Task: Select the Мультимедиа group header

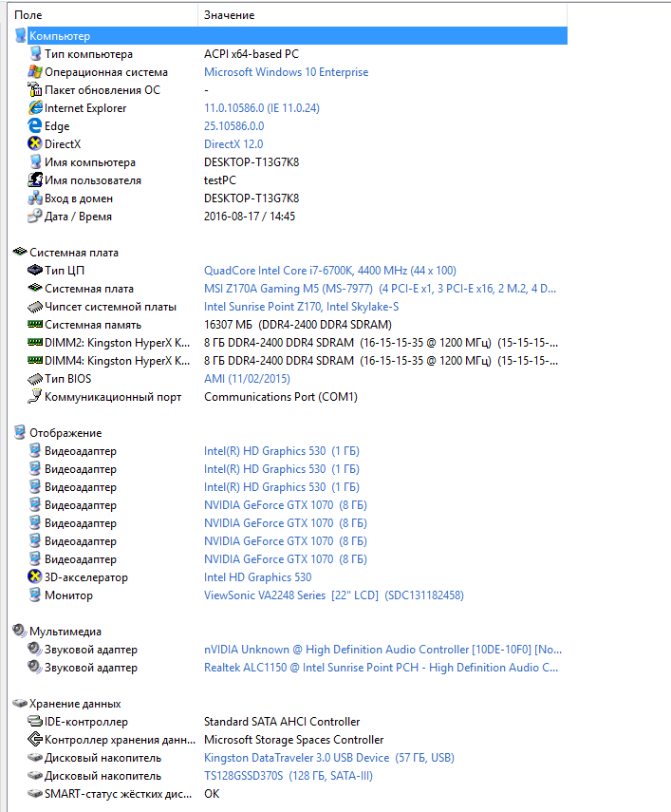Action: coord(65,632)
